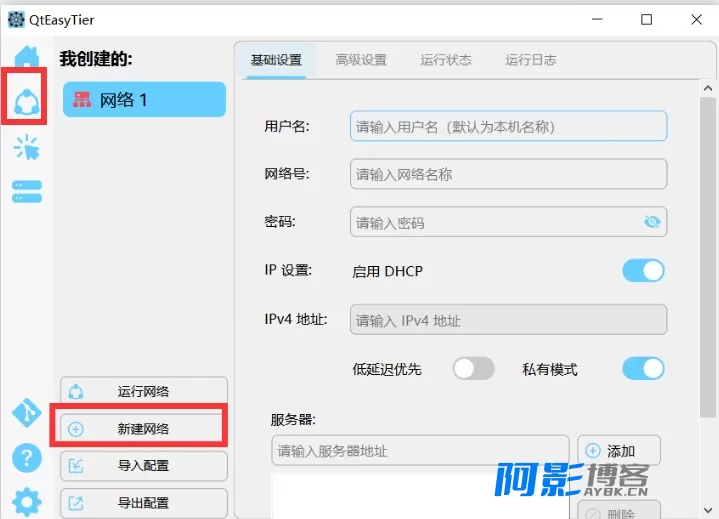Open the help question mark icon
This screenshot has width=719, height=519.
pyautogui.click(x=27, y=458)
